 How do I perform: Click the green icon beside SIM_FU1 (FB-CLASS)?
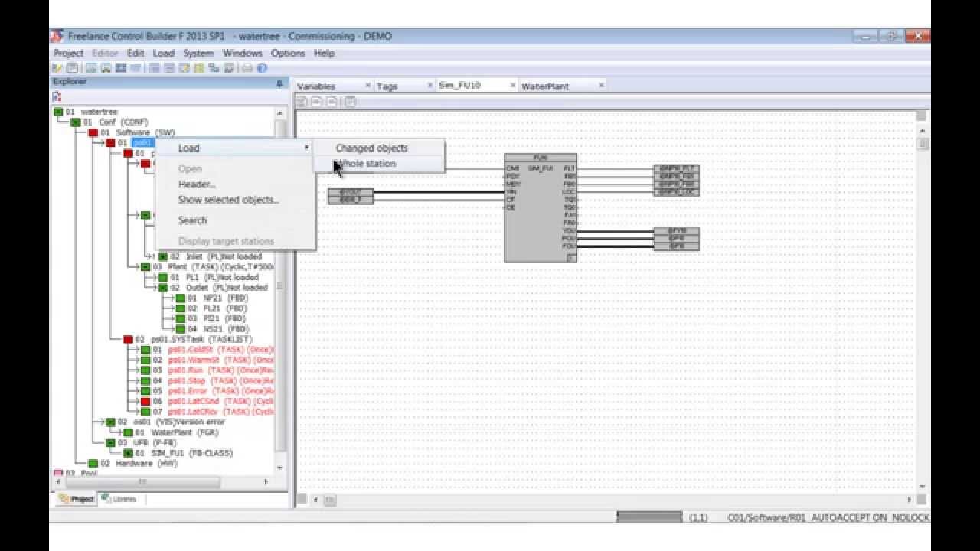[128, 453]
